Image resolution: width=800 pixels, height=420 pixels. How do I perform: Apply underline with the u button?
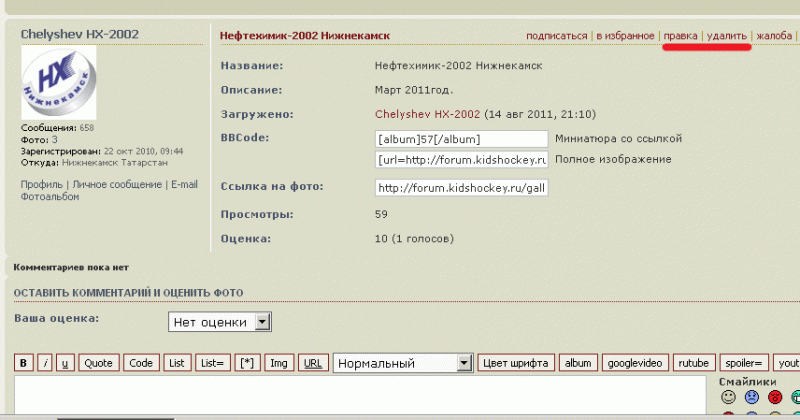point(65,363)
